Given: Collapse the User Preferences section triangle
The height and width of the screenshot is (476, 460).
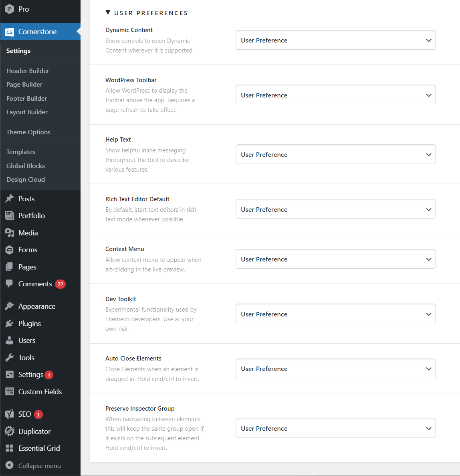Looking at the screenshot, I should click(x=108, y=13).
